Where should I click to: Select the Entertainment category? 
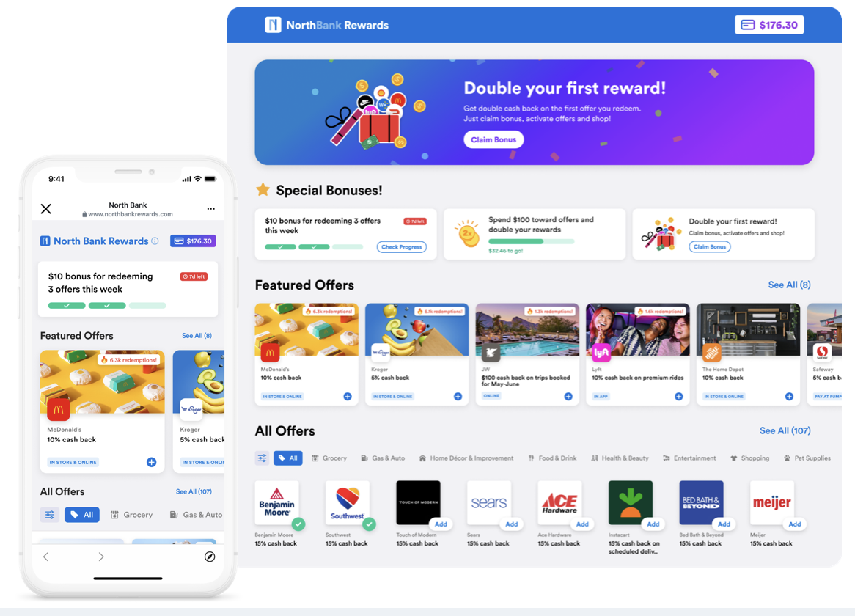pos(689,458)
